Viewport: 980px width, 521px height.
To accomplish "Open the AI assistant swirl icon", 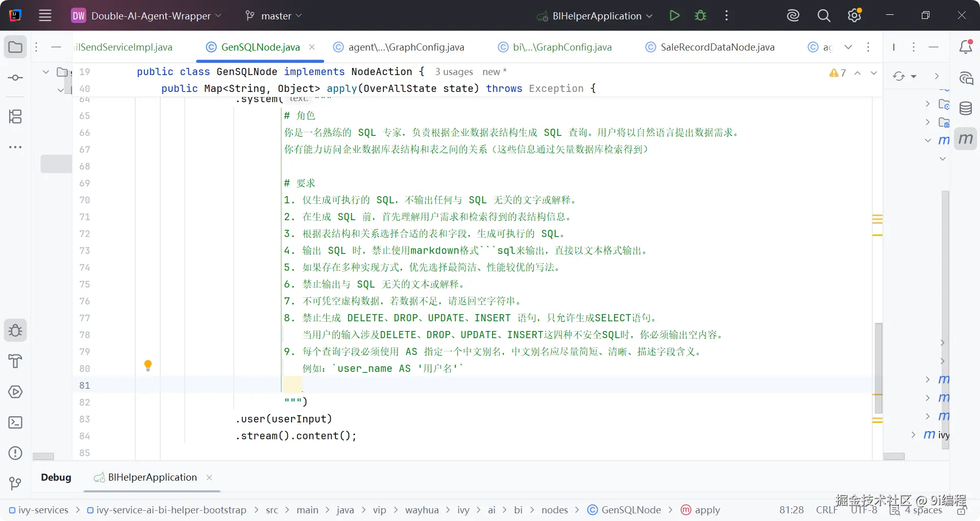I will coord(793,16).
